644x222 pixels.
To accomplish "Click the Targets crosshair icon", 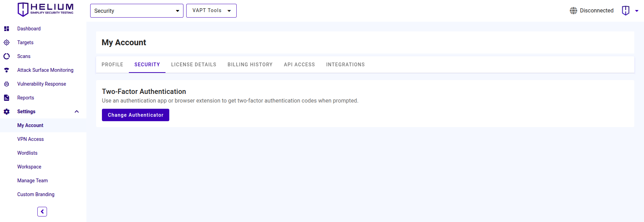I will [7, 42].
